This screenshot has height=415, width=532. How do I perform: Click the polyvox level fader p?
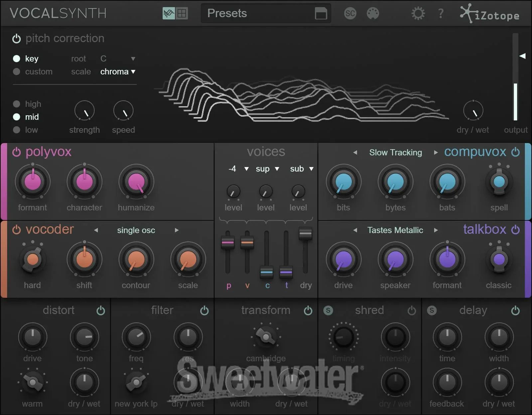(x=228, y=243)
